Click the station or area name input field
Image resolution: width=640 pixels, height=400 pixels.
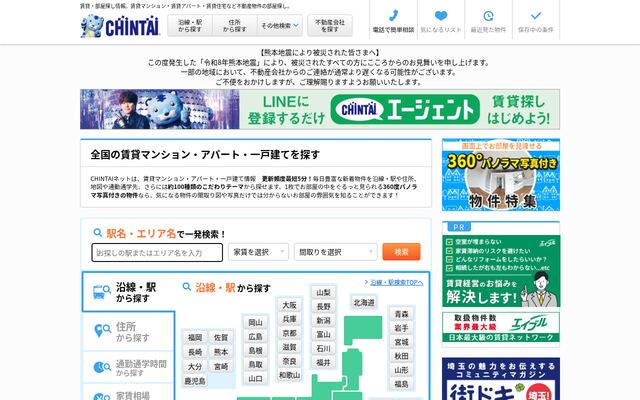pyautogui.click(x=157, y=253)
